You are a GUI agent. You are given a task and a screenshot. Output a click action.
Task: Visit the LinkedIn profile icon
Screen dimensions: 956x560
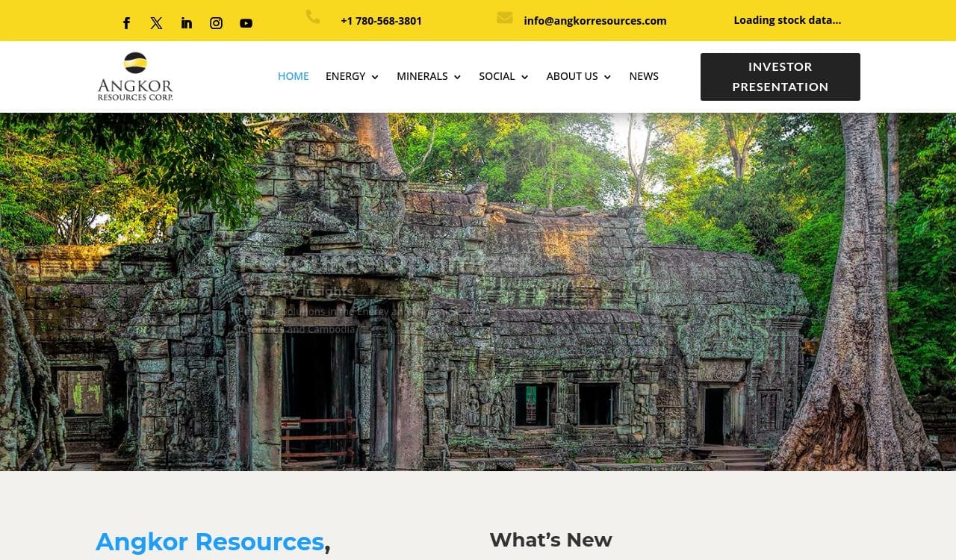click(186, 23)
